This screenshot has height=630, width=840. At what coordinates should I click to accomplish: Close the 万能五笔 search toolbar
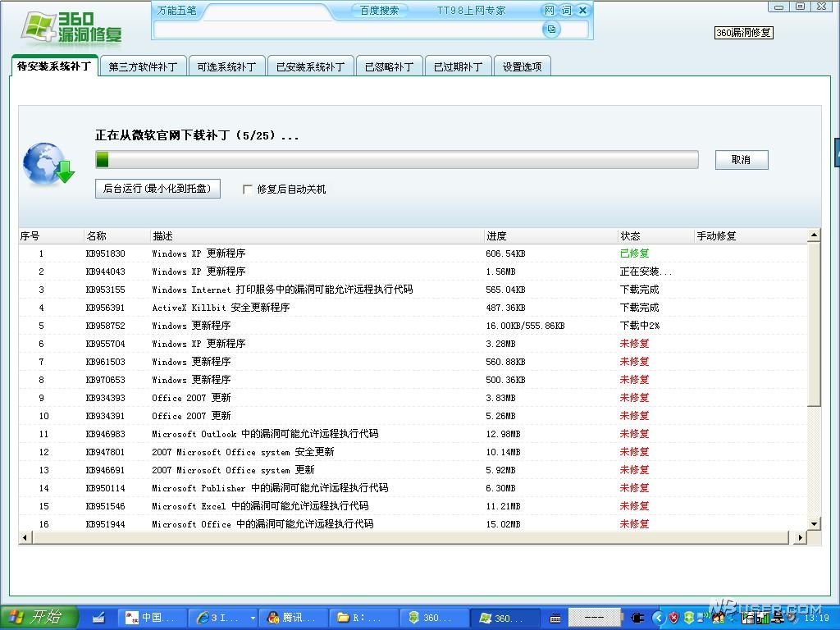[x=583, y=10]
